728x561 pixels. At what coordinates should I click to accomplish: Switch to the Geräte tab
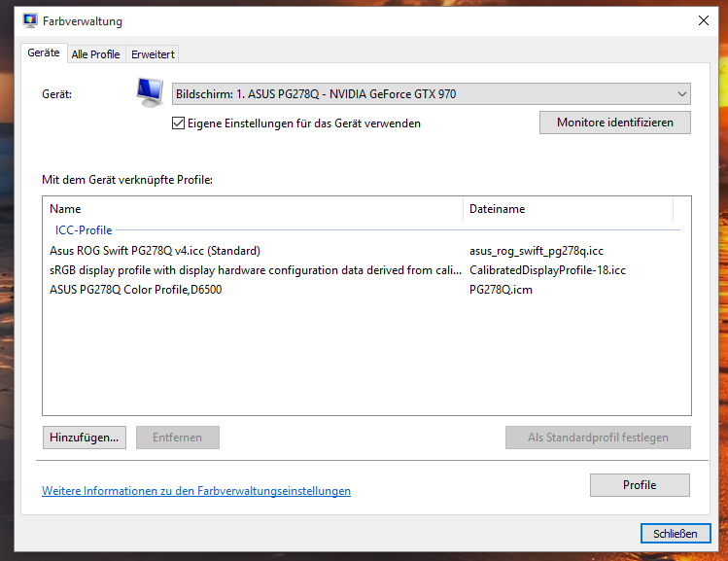point(44,53)
